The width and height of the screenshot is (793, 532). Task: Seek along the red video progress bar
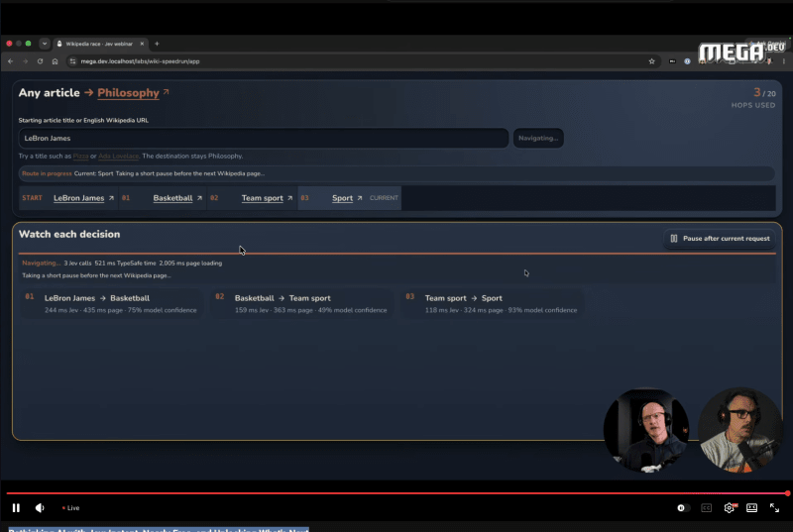[x=396, y=493]
